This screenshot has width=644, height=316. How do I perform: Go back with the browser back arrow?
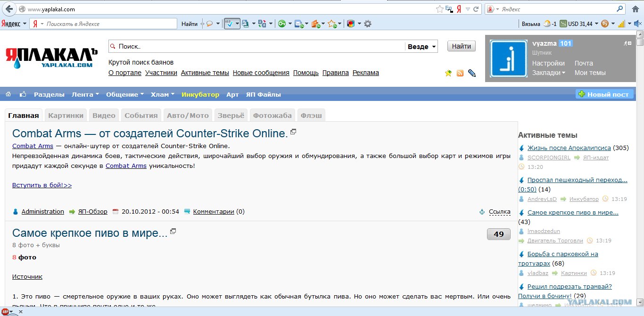point(9,9)
